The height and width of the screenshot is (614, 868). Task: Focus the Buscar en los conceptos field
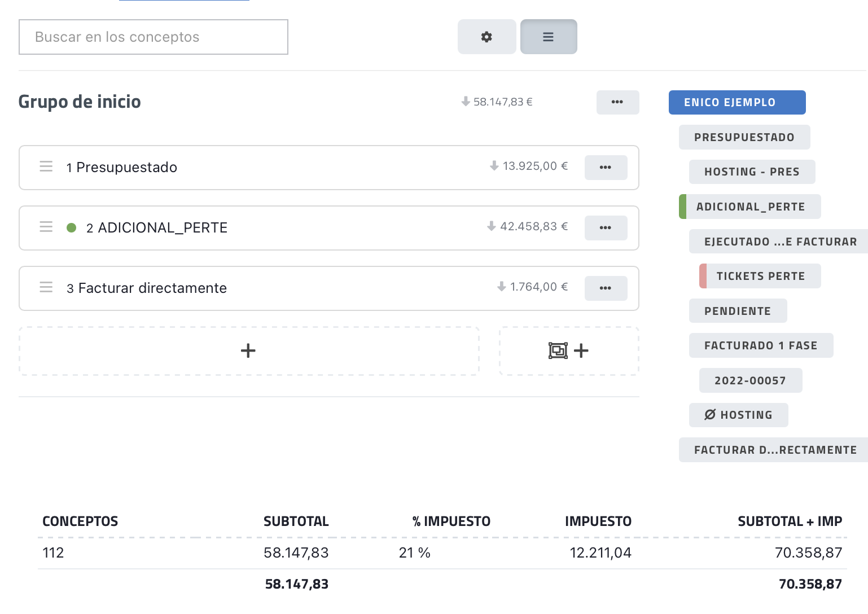coord(153,37)
